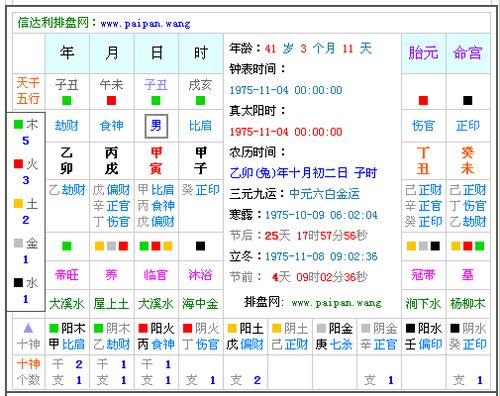
Task: Click 庚 七杀 in the bottom ten-gods row
Action: (x=334, y=344)
